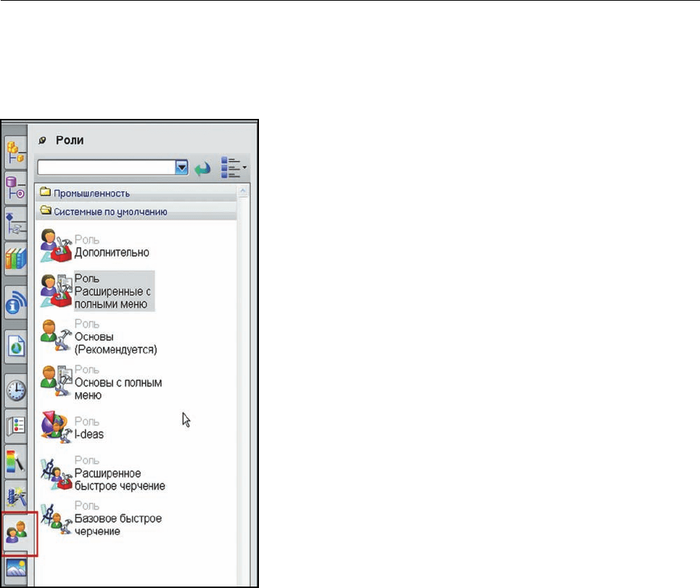Expand the Промышленность folder
The image size is (700, 588).
(x=136, y=193)
